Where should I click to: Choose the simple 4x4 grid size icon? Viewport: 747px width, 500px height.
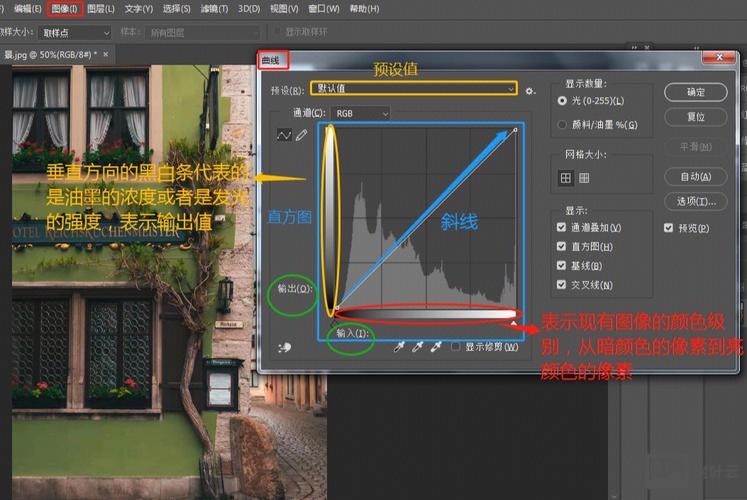566,178
